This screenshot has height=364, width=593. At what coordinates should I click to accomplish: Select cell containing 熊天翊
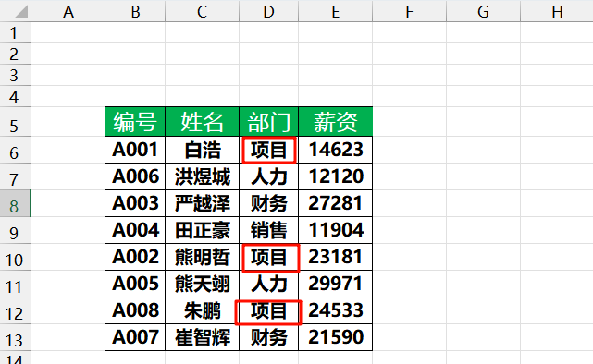click(202, 284)
